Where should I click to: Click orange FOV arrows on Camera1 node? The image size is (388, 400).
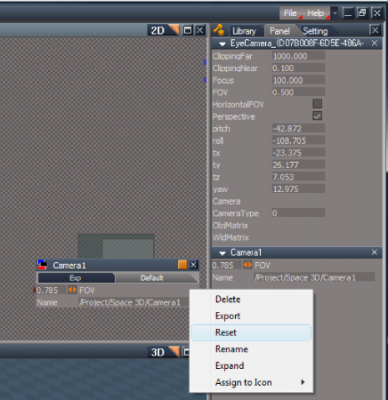click(x=72, y=290)
